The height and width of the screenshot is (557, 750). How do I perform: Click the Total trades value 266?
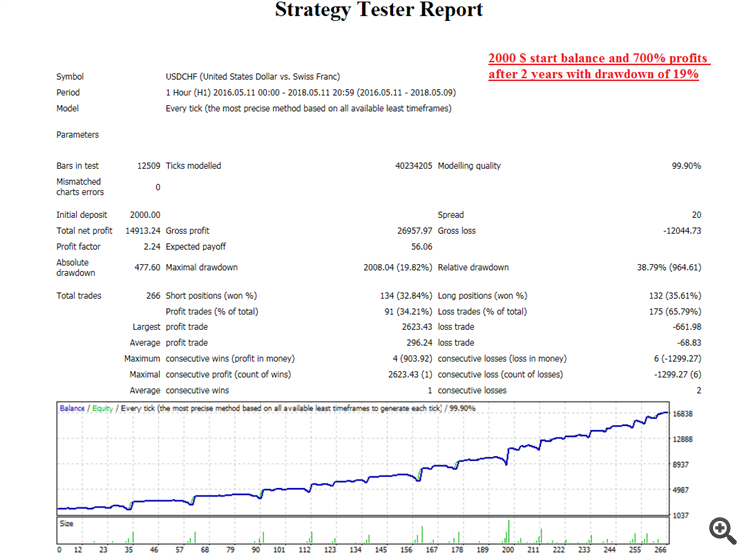click(x=153, y=296)
